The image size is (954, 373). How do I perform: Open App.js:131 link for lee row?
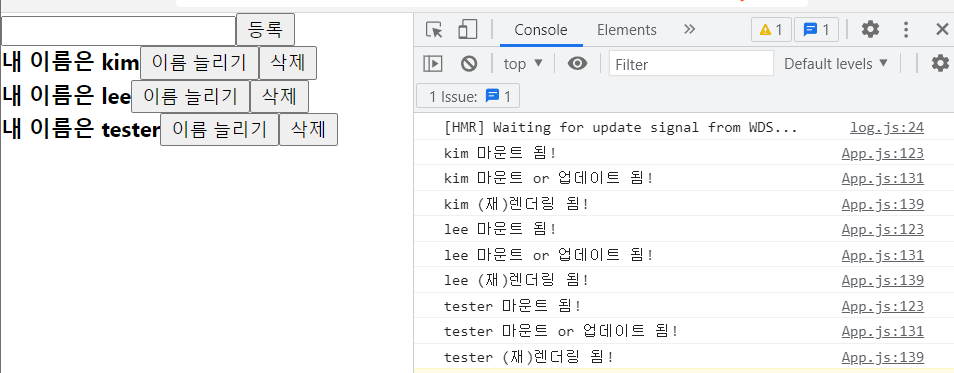tap(883, 255)
